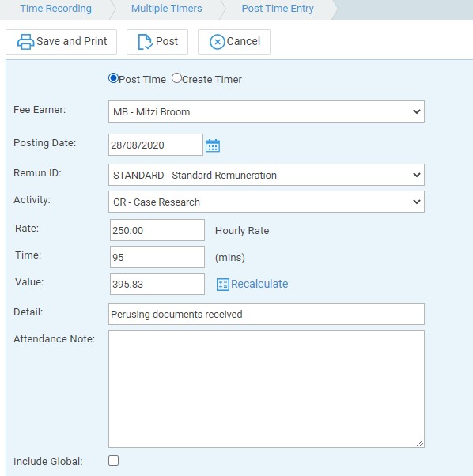The width and height of the screenshot is (473, 476).
Task: Click the printer icon on Save and Print
Action: click(x=25, y=42)
